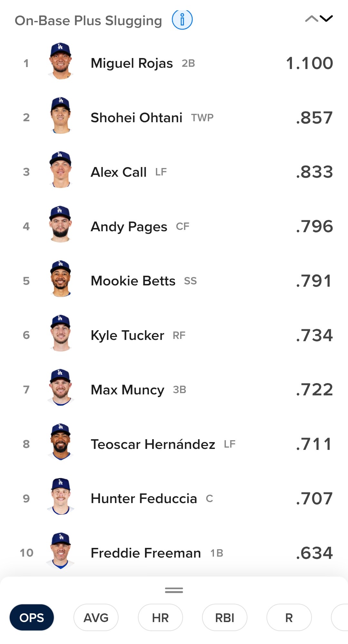This screenshot has width=348, height=644.
Task: Tap the down chevron sort arrow
Action: [x=326, y=19]
